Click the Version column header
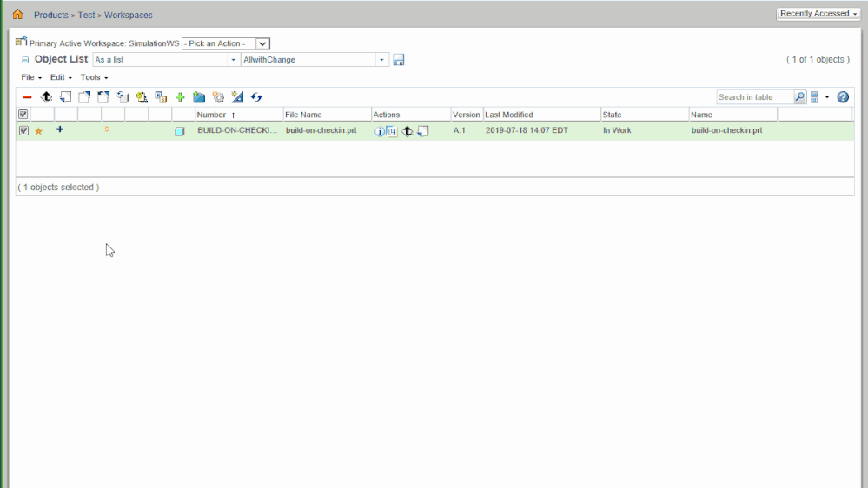This screenshot has height=488, width=868. [467, 115]
